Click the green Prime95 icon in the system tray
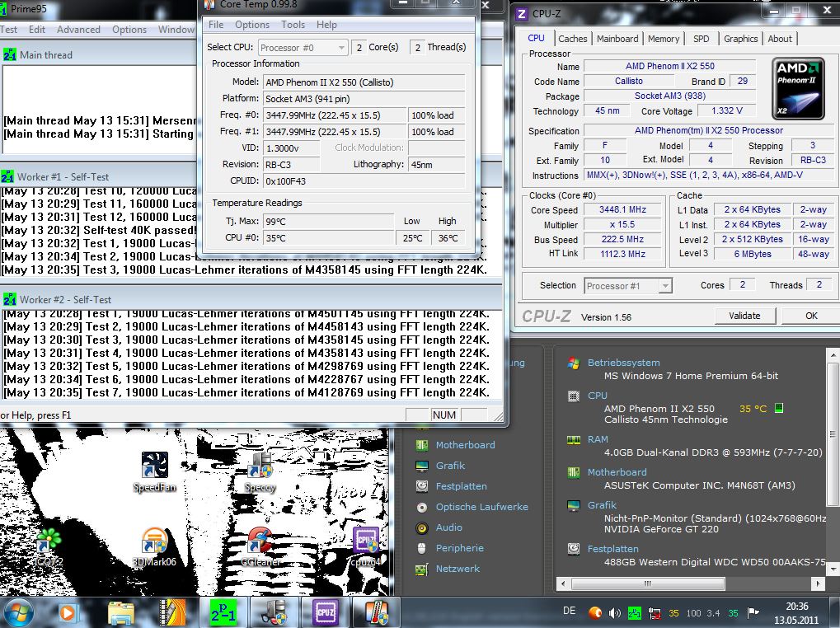Screen dimensions: 840x628 634,613
